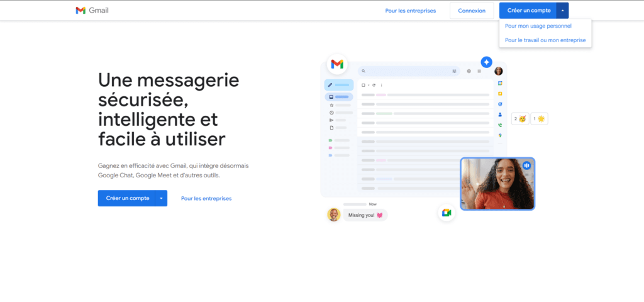
Task: Click the Connexion button
Action: point(472,11)
